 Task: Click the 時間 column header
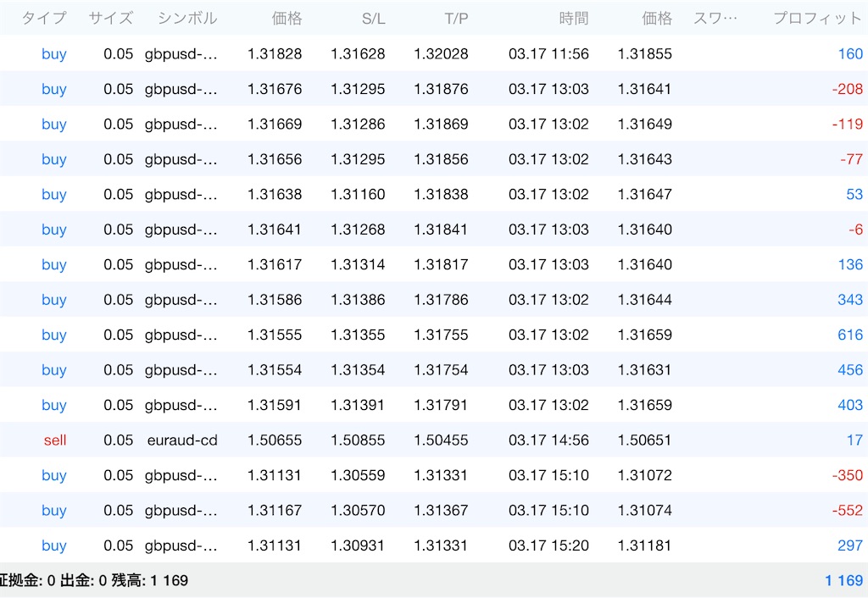[574, 19]
